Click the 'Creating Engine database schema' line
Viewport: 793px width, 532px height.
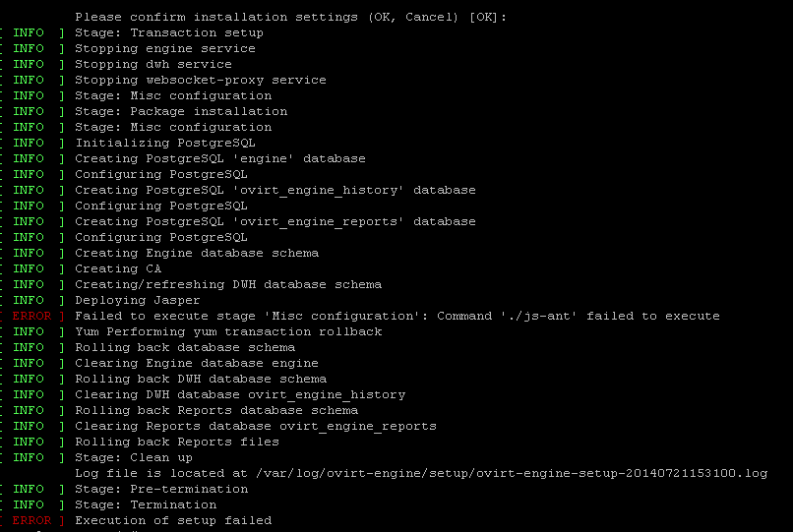click(x=197, y=253)
